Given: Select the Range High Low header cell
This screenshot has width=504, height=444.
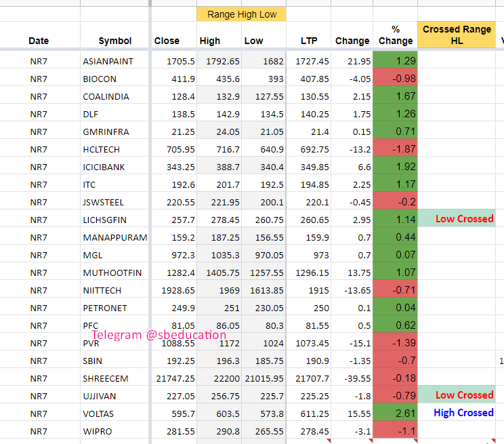Looking at the screenshot, I should (x=241, y=14).
